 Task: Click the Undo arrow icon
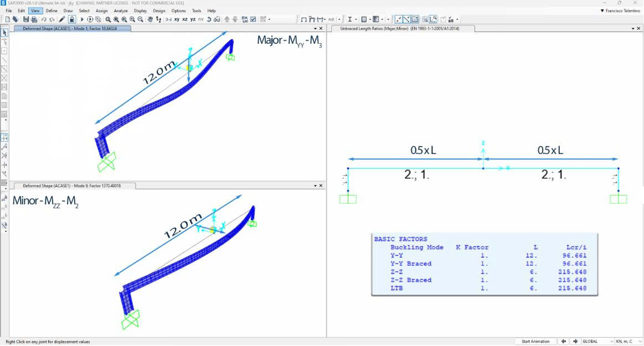(x=44, y=19)
